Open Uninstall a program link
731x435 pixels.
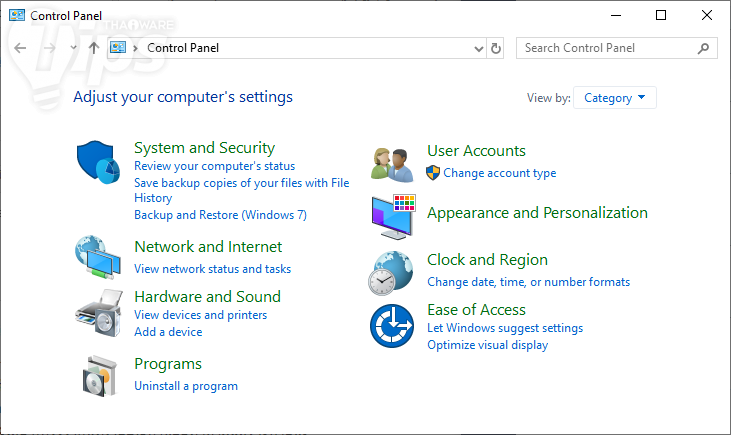[x=186, y=386]
